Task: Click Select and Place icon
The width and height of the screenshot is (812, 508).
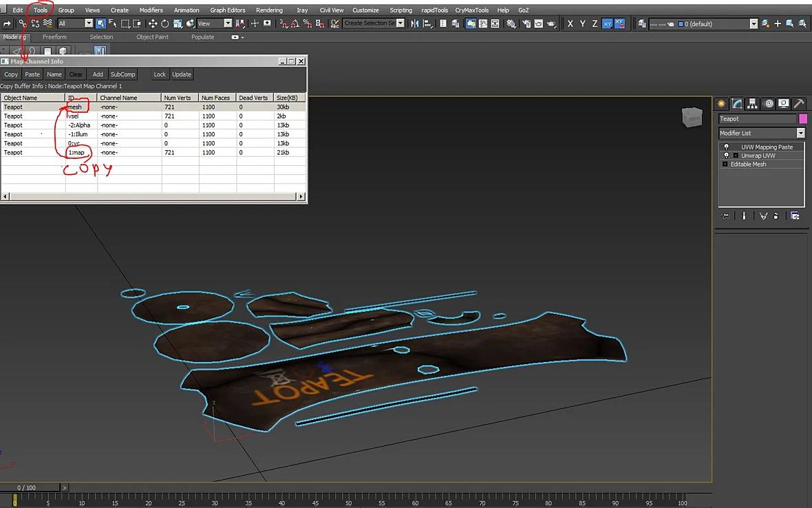Action: tap(190, 24)
